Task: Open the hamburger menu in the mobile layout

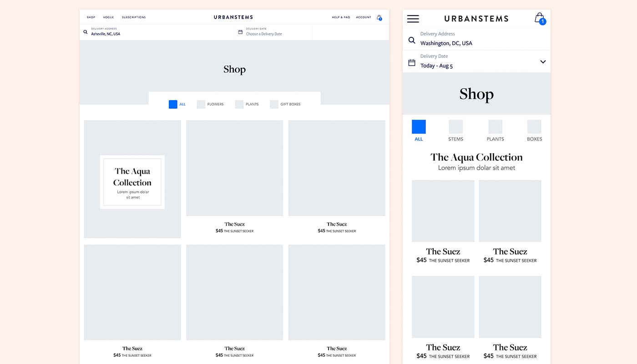Action: click(413, 19)
